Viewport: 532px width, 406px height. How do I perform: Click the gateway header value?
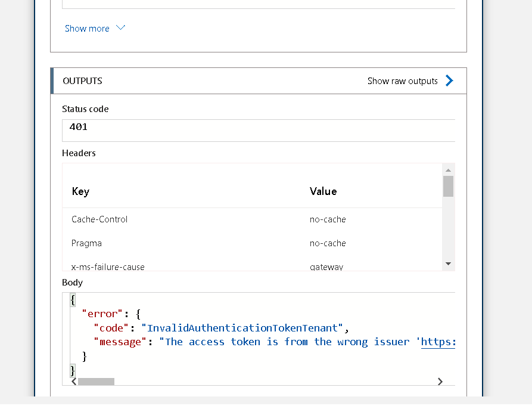click(x=326, y=267)
